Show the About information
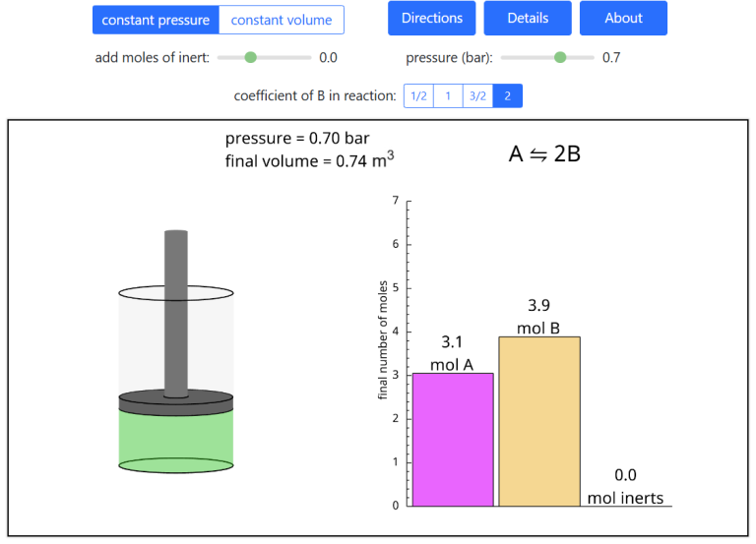 pyautogui.click(x=623, y=18)
